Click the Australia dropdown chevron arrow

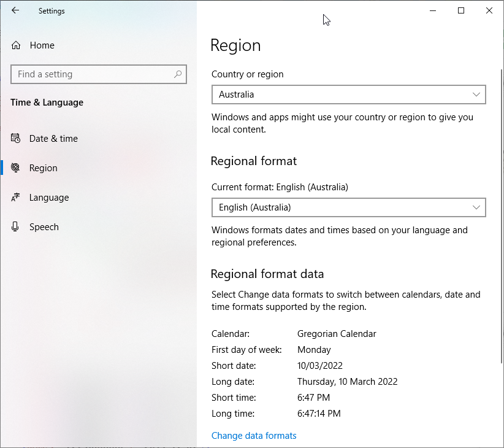click(x=476, y=95)
